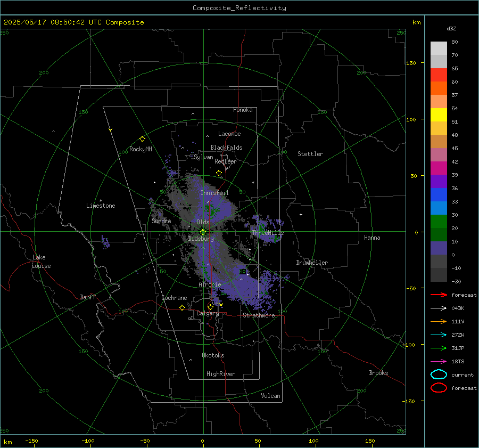
Task: Click the cyan 'current' ellipse legend icon
Action: 439,374
